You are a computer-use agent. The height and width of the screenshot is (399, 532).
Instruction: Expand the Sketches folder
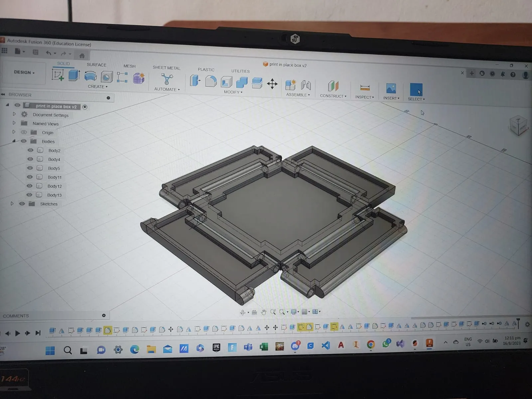tap(12, 203)
